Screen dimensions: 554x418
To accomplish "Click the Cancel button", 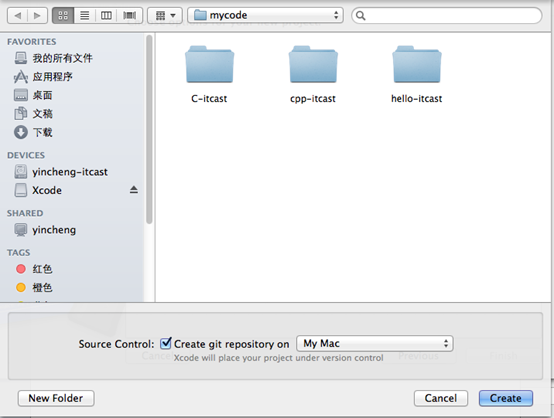I will (441, 398).
